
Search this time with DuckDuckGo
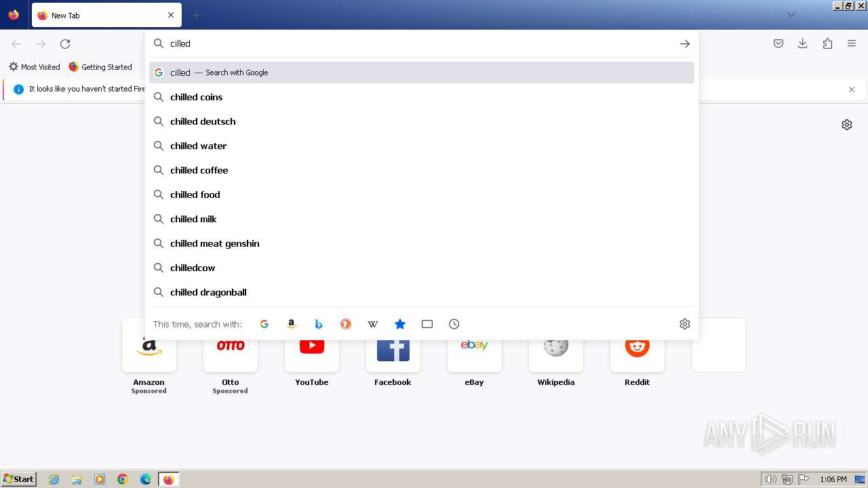coord(346,324)
